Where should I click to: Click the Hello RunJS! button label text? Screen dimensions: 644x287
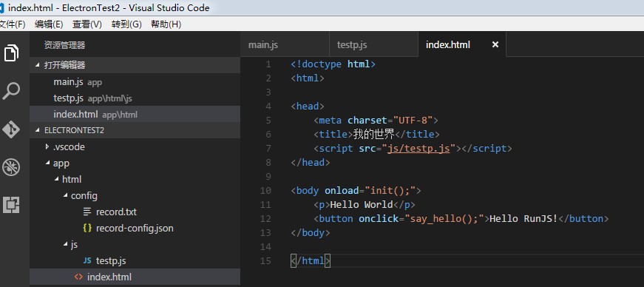coord(523,218)
